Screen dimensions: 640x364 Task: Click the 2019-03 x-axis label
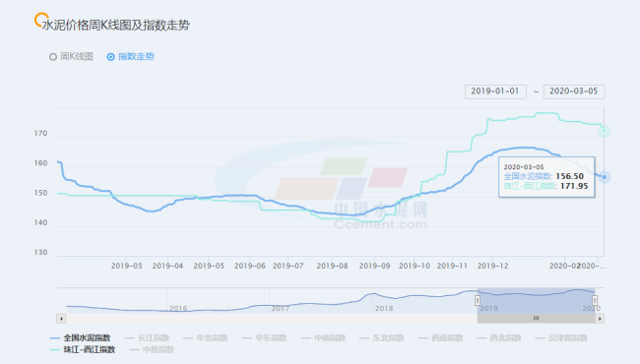pyautogui.click(x=127, y=266)
